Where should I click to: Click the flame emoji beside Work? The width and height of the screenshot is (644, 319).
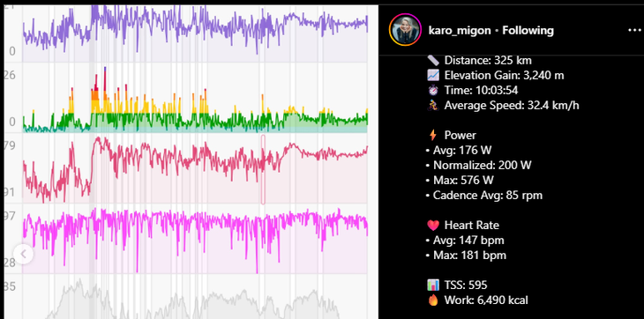[x=433, y=300]
